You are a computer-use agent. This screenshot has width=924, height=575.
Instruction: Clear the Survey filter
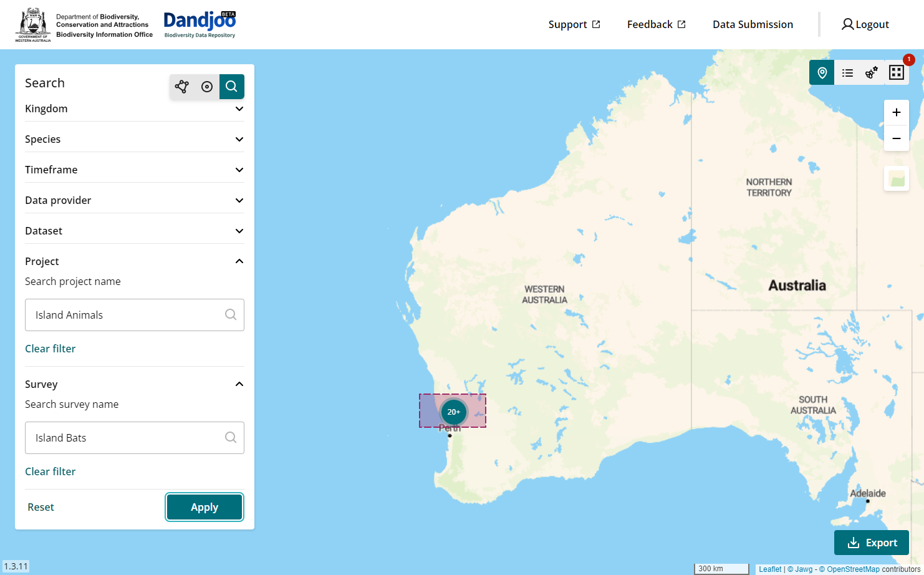point(51,471)
